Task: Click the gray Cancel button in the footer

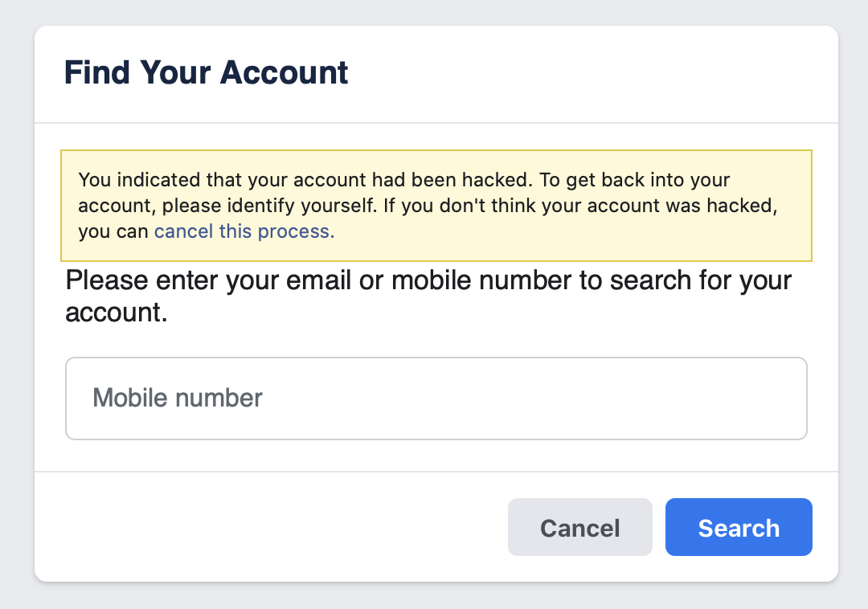Action: (579, 527)
